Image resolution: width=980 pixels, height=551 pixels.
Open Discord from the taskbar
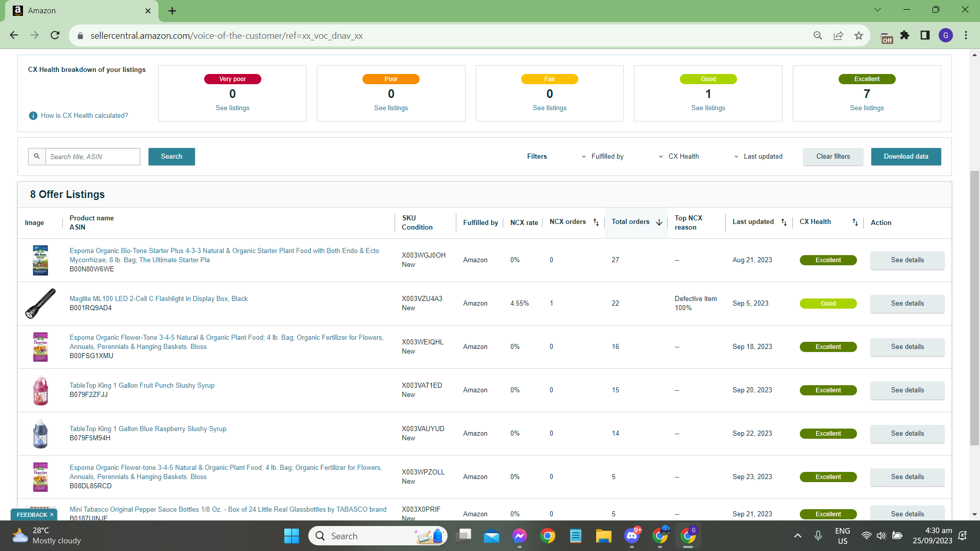click(x=632, y=536)
